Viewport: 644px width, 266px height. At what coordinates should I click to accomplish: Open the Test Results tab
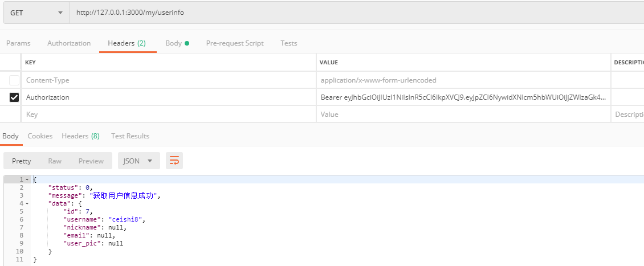point(130,136)
